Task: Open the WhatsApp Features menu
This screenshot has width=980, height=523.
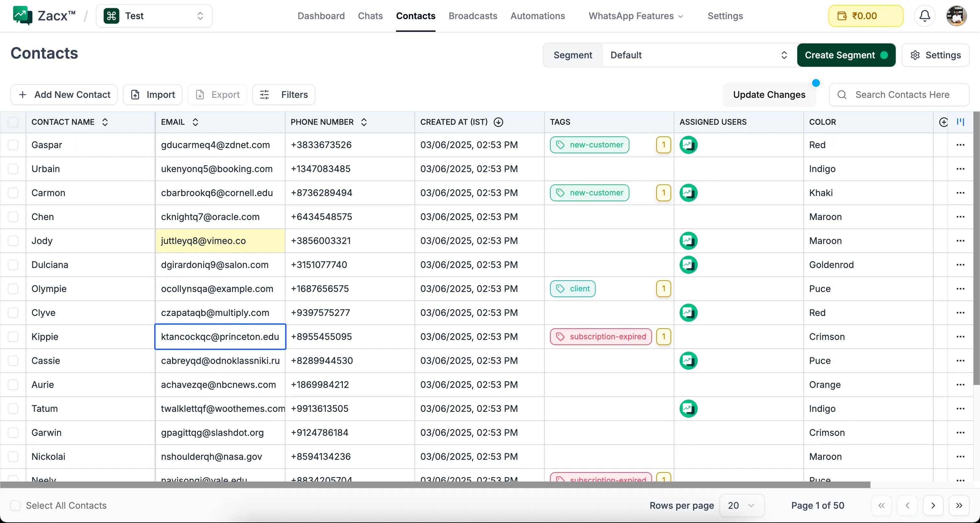Action: (635, 16)
